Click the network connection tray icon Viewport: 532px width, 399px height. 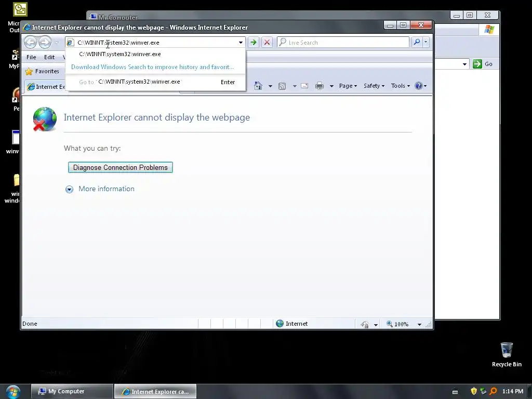click(483, 391)
